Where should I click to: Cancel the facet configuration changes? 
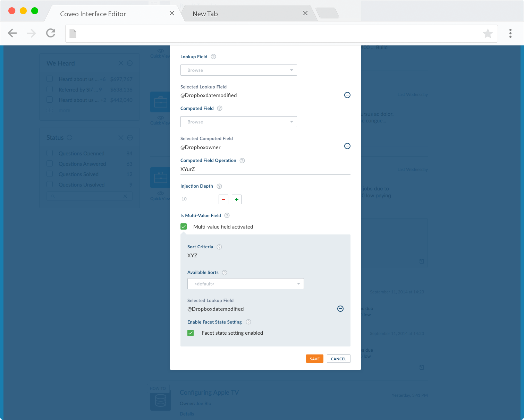pyautogui.click(x=338, y=359)
